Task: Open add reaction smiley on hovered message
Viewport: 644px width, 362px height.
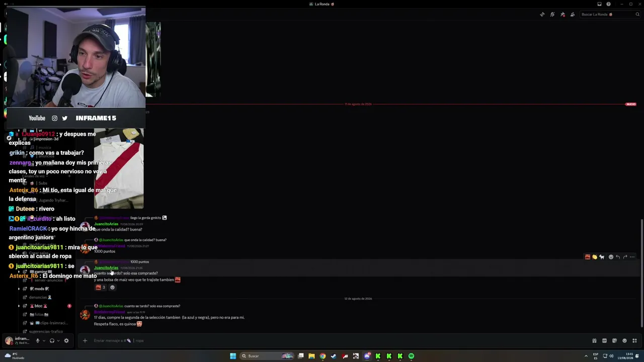Action: [x=611, y=257]
